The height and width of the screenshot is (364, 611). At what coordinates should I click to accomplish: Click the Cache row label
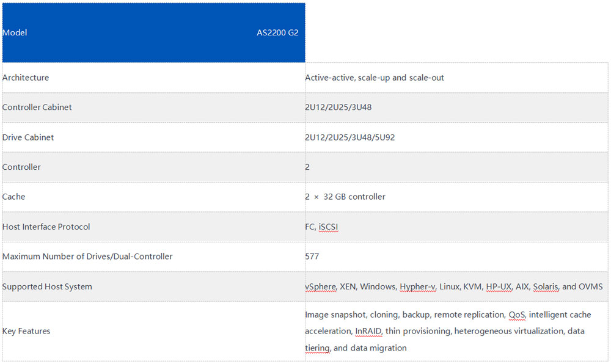13,197
